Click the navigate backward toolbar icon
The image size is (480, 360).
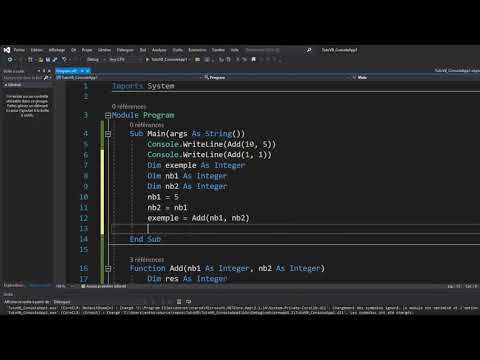point(10,59)
